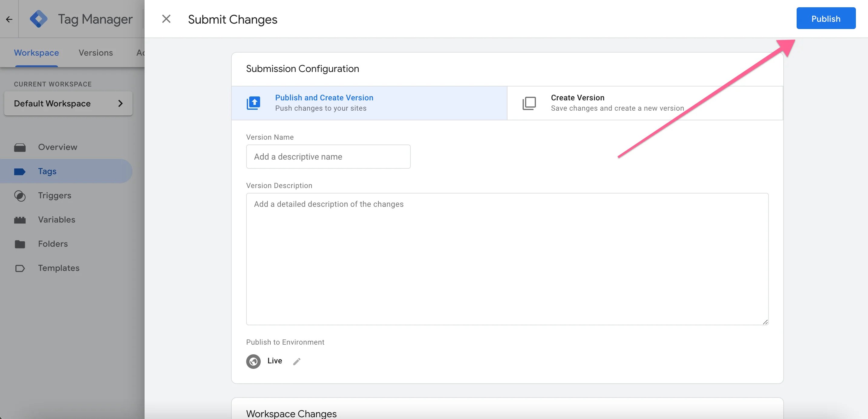Screen dimensions: 868x419
Task: Choose Publish and Create Version upload icon
Action: (x=253, y=103)
